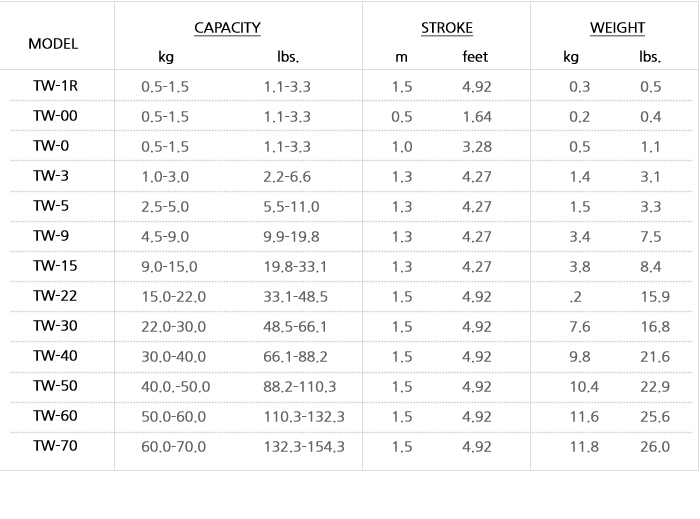Select the TW-00 model cell

[55, 116]
